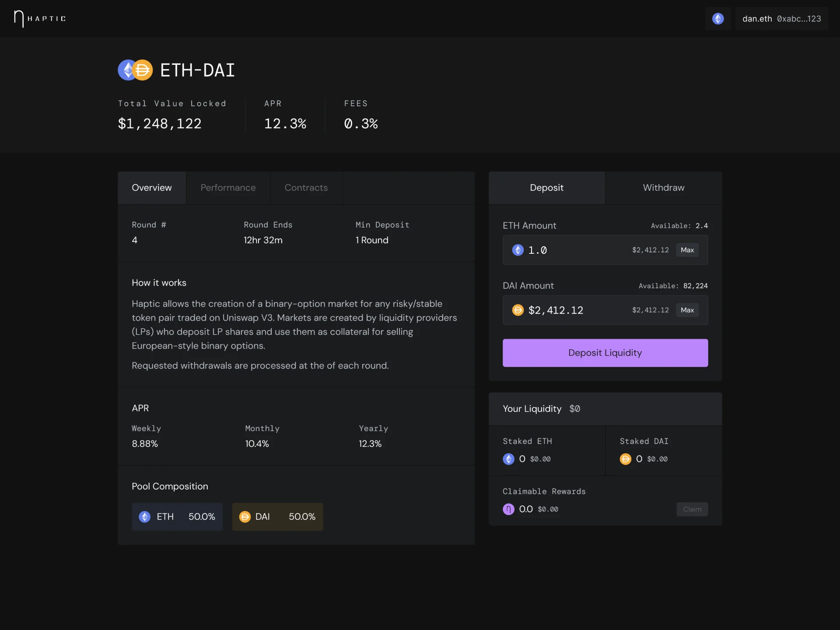840x630 pixels.
Task: Click the Haptic logo in header
Action: [40, 19]
